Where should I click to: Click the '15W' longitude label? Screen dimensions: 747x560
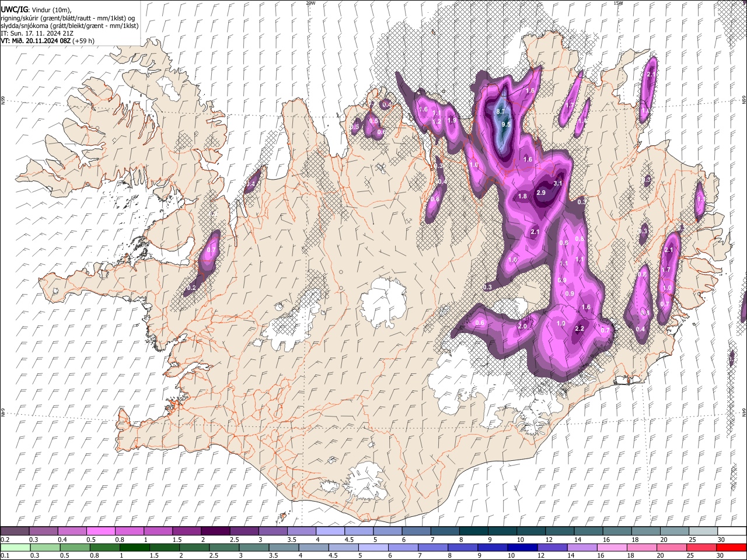618,3
